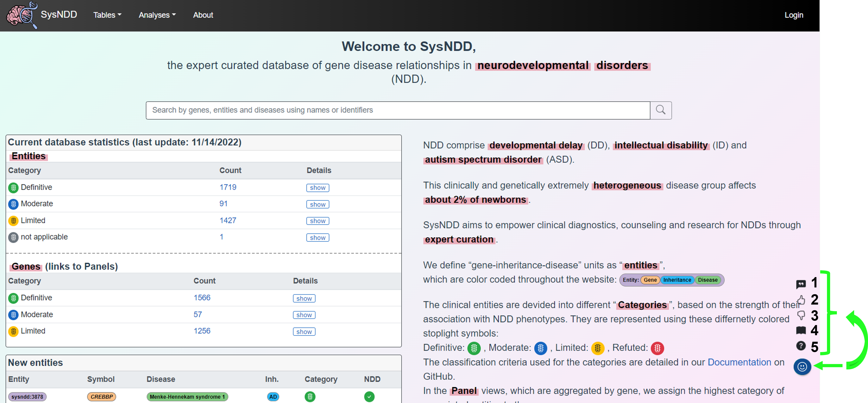Show details for not applicable entities

click(317, 238)
